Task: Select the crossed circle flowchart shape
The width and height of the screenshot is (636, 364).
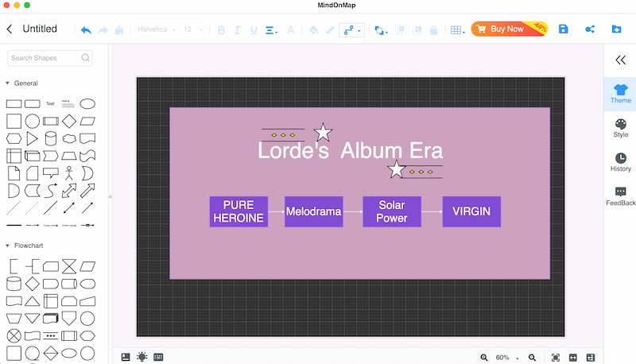Action: (14, 335)
